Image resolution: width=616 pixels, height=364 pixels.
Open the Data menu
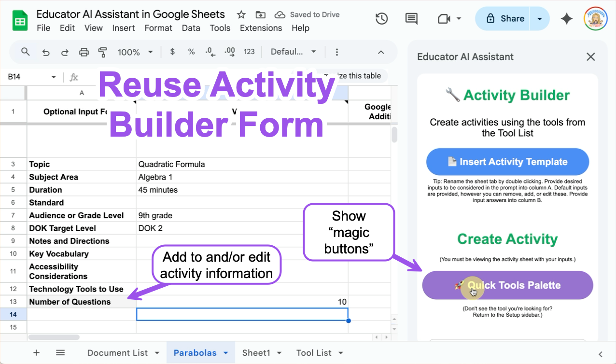pos(191,28)
